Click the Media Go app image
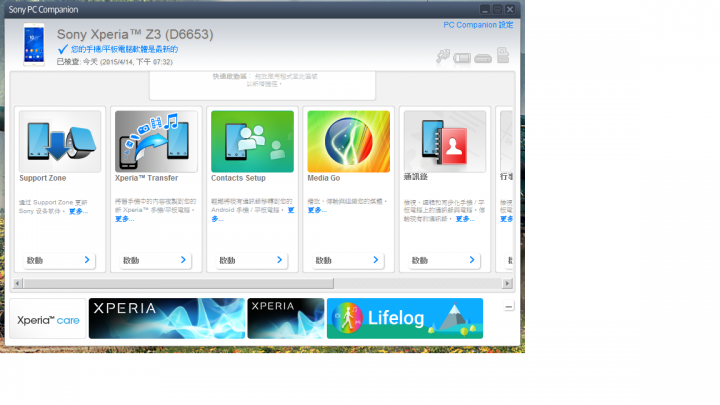 point(349,141)
